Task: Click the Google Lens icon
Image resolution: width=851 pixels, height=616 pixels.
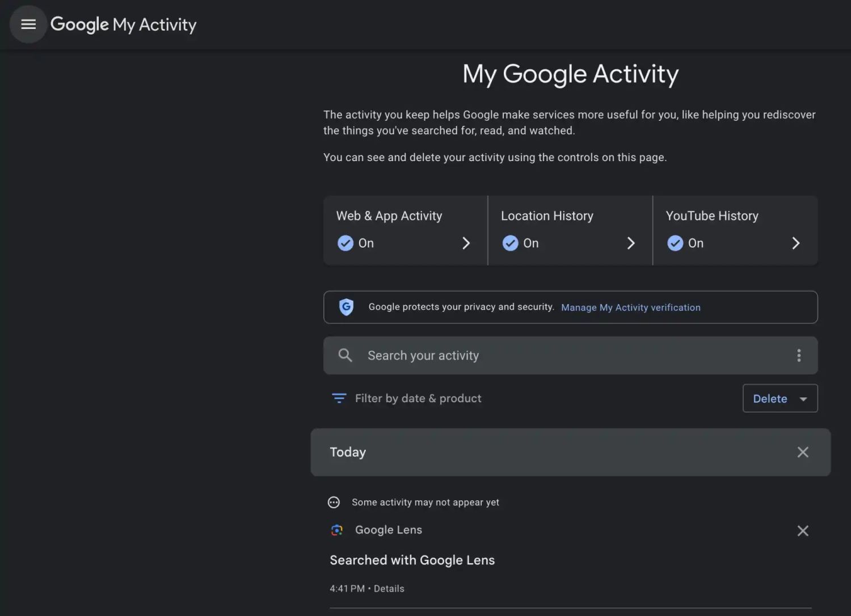Action: pos(337,530)
